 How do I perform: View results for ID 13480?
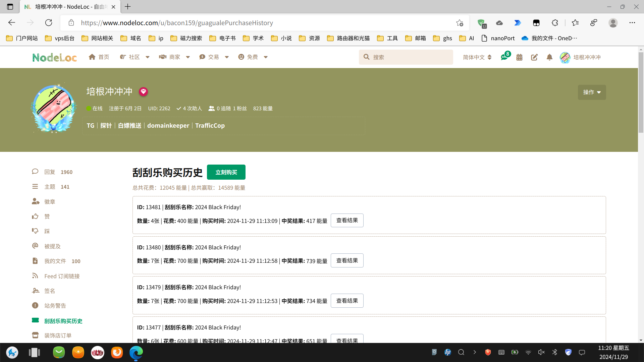coord(347,260)
